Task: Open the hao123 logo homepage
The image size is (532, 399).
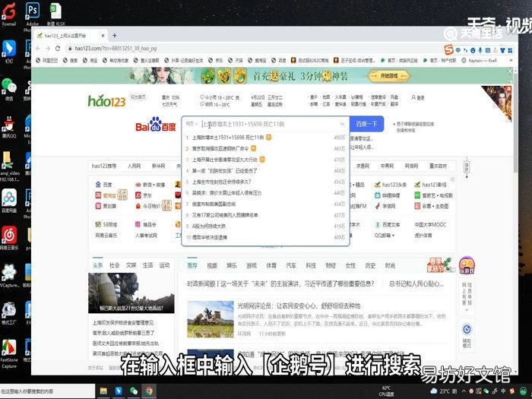Action: (106, 101)
